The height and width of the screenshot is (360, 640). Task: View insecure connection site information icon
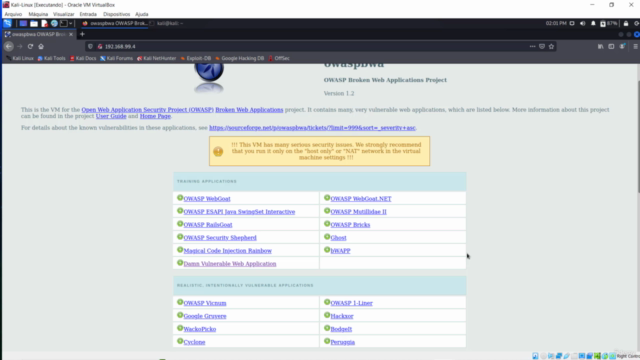(x=100, y=47)
